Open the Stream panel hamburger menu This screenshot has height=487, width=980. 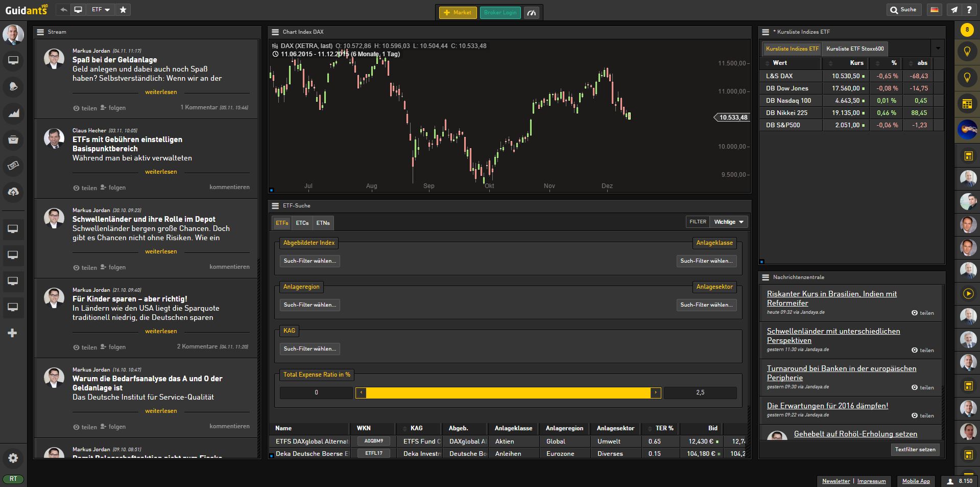[40, 32]
